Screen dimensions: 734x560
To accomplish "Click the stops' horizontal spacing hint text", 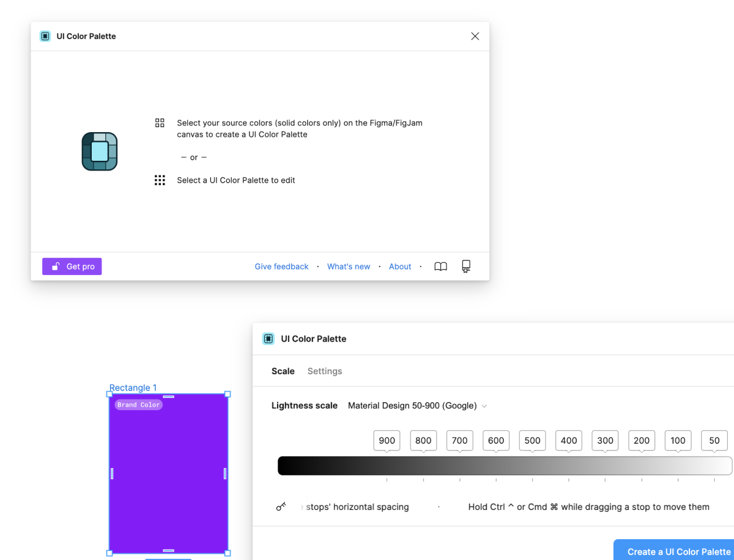I will 356,507.
